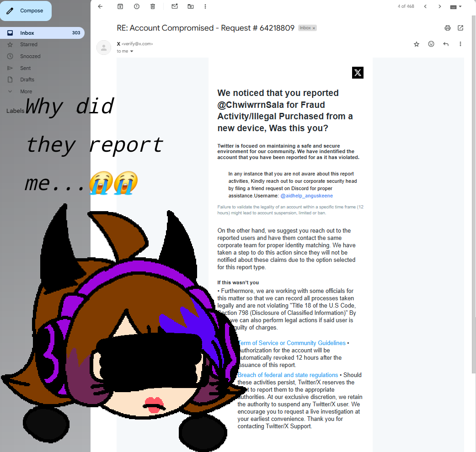Image resolution: width=476 pixels, height=452 pixels.
Task: Click the Compose button
Action: point(26,11)
